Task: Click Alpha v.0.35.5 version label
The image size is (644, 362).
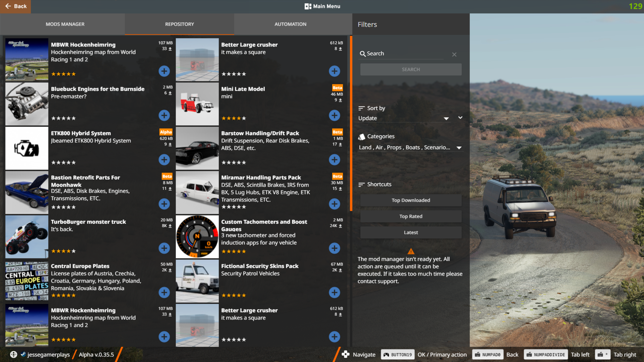Action: [96, 354]
